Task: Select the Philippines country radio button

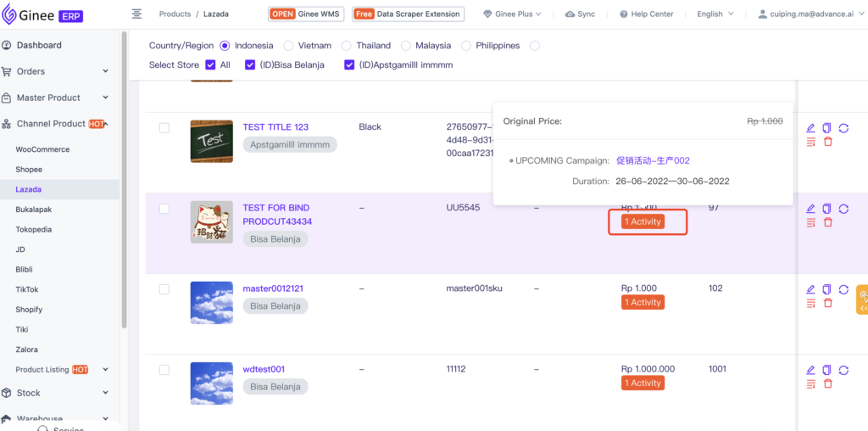Action: pyautogui.click(x=465, y=46)
